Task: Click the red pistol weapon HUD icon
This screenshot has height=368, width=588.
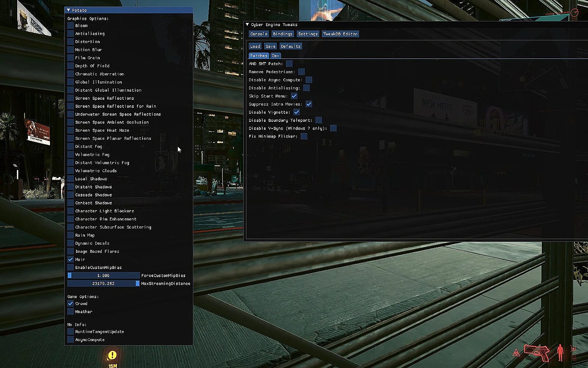Action: click(x=537, y=352)
